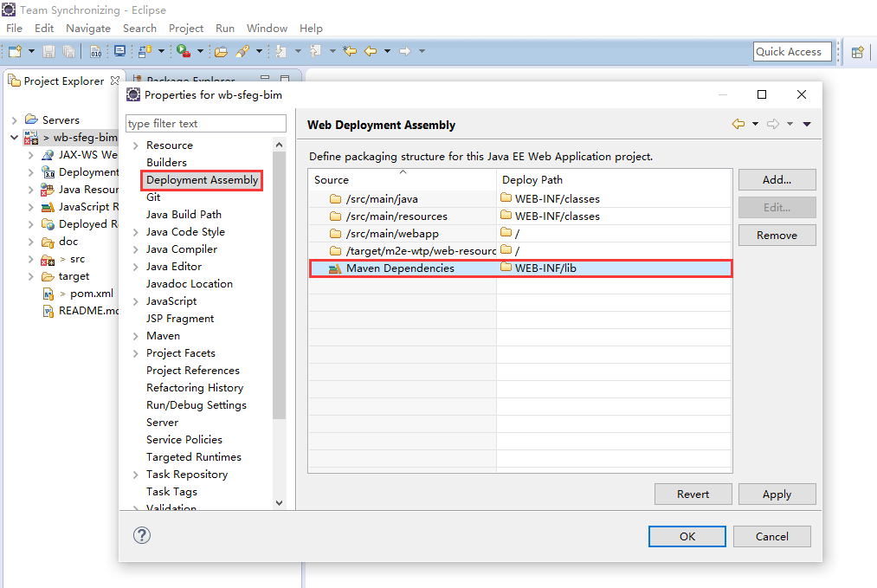This screenshot has width=877, height=588.
Task: Click the Last Edit Location arrow icon
Action: tap(350, 51)
